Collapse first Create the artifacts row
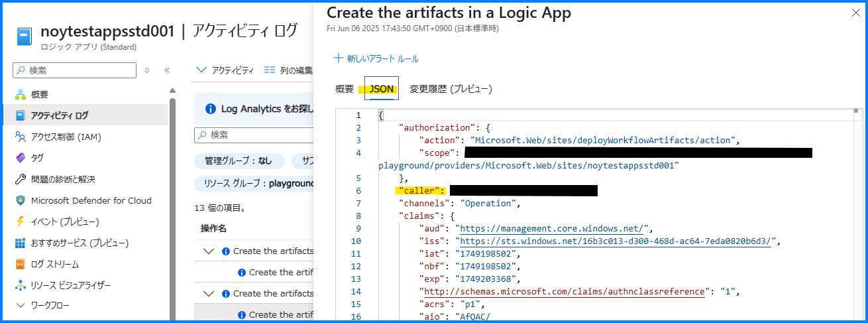 click(209, 251)
